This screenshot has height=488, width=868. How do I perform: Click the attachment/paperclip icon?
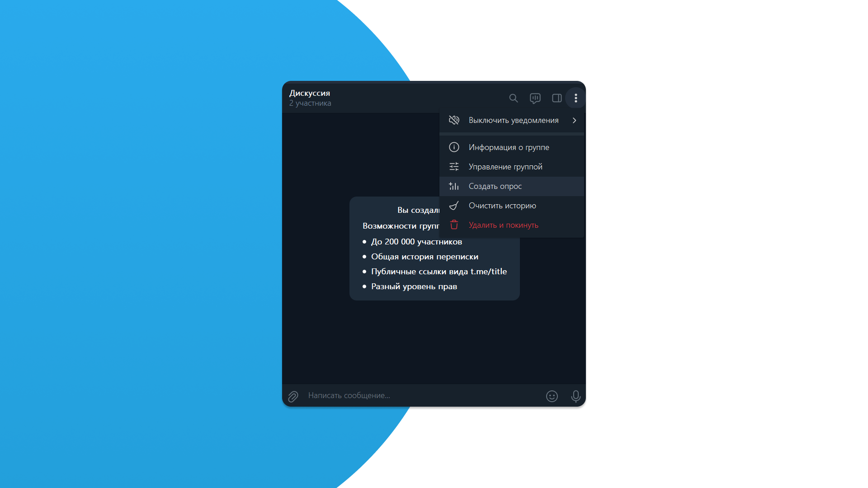[x=292, y=395]
